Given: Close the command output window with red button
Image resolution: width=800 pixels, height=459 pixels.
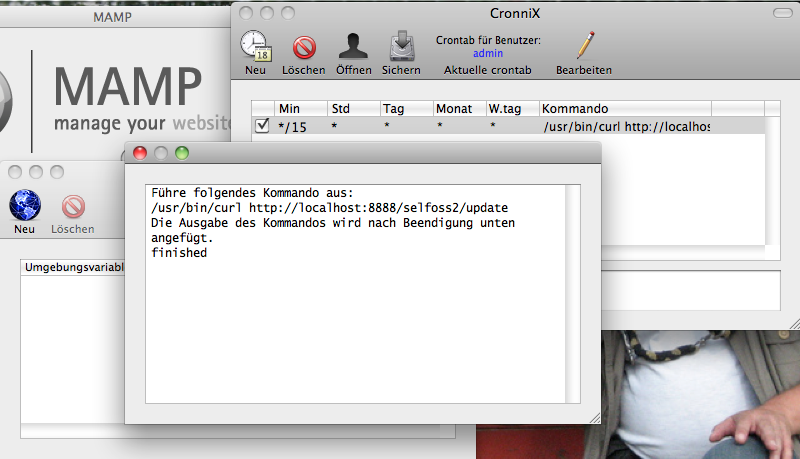Looking at the screenshot, I should click(x=140, y=153).
